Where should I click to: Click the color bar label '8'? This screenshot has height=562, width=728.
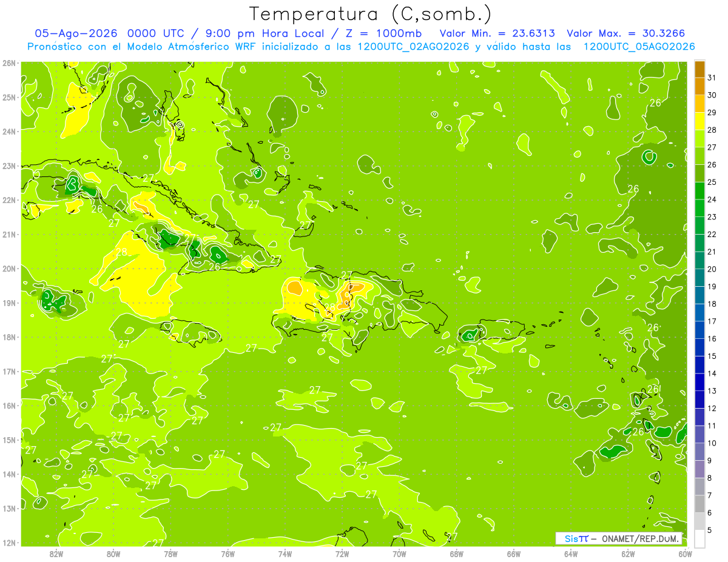710,478
